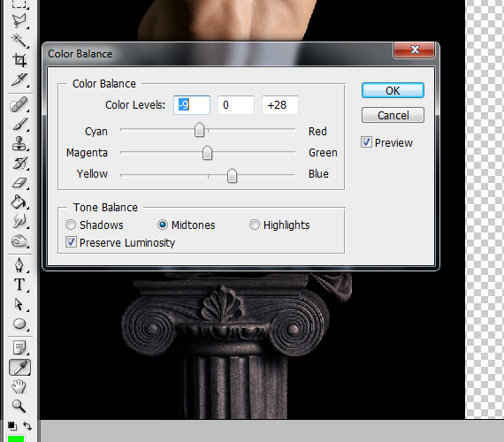Reset to default foreground and background colors
Screen dimensions: 504x442
click(12, 426)
